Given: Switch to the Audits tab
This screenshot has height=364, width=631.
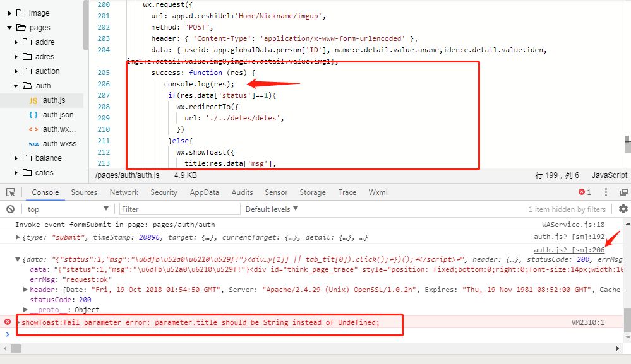Looking at the screenshot, I should click(242, 192).
